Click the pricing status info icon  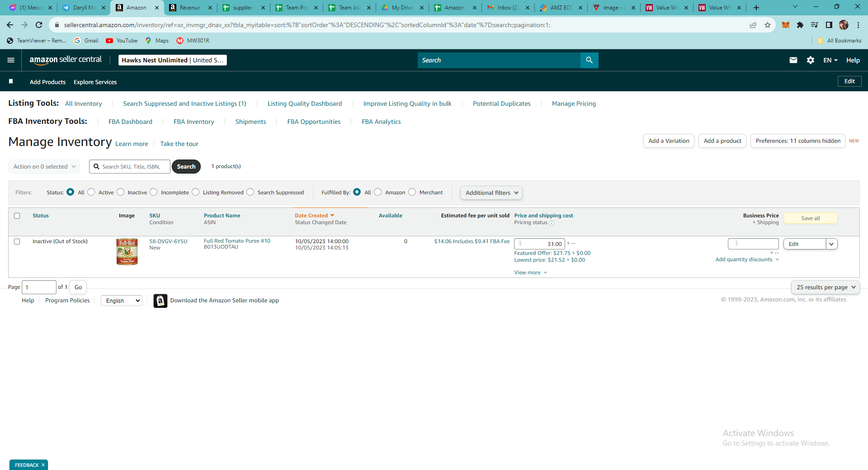point(551,223)
